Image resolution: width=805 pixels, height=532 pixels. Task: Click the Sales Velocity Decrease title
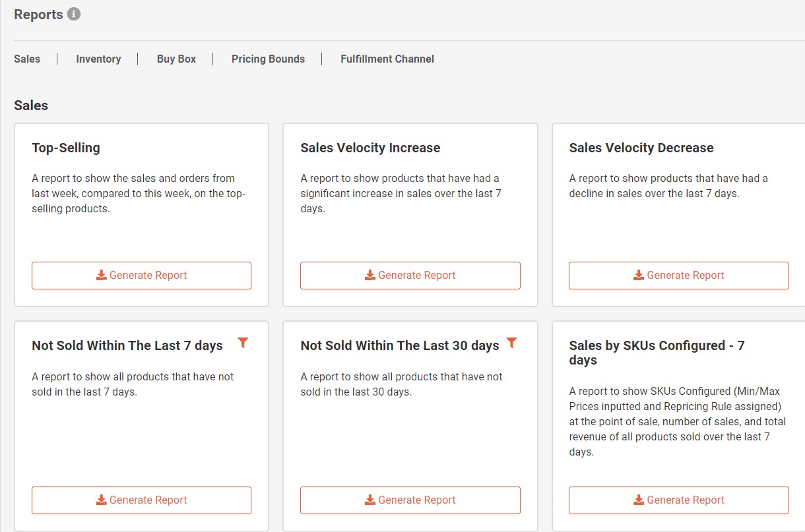tap(641, 148)
